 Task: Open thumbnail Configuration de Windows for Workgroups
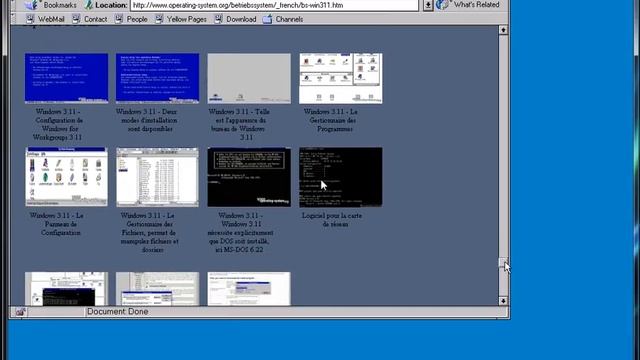click(x=67, y=78)
